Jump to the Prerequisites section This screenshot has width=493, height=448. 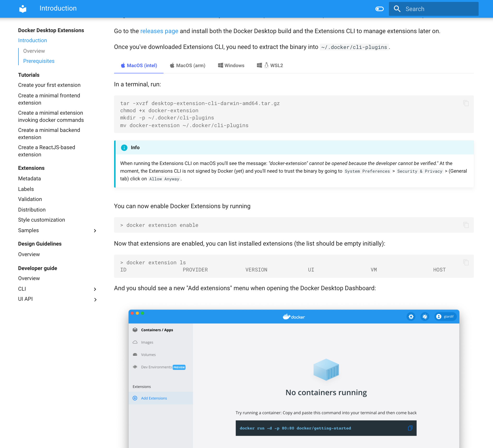pos(39,61)
